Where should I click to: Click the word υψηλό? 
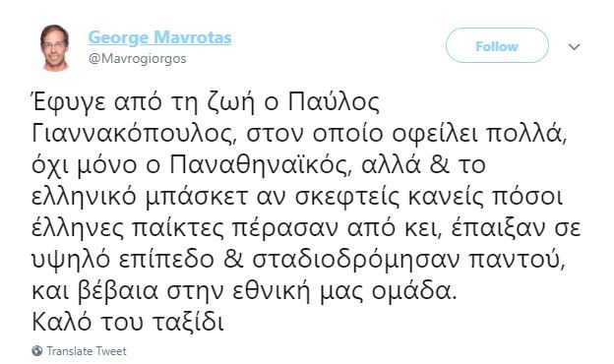coord(70,261)
